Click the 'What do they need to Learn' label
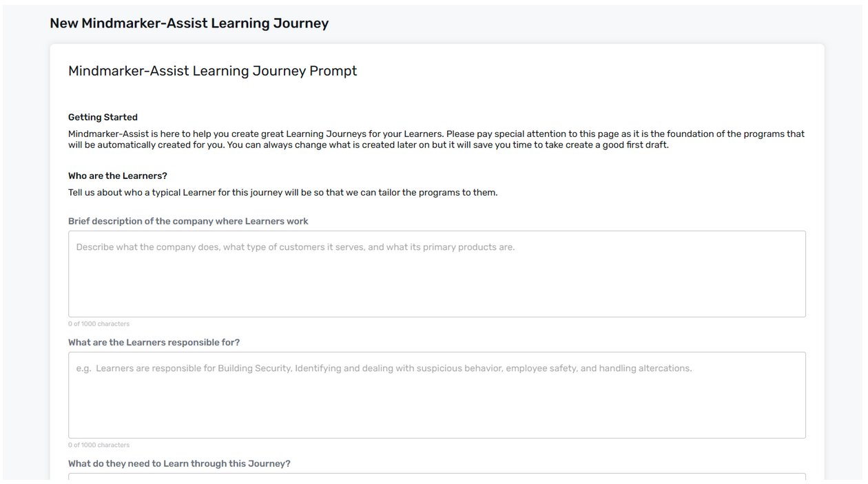 point(179,463)
